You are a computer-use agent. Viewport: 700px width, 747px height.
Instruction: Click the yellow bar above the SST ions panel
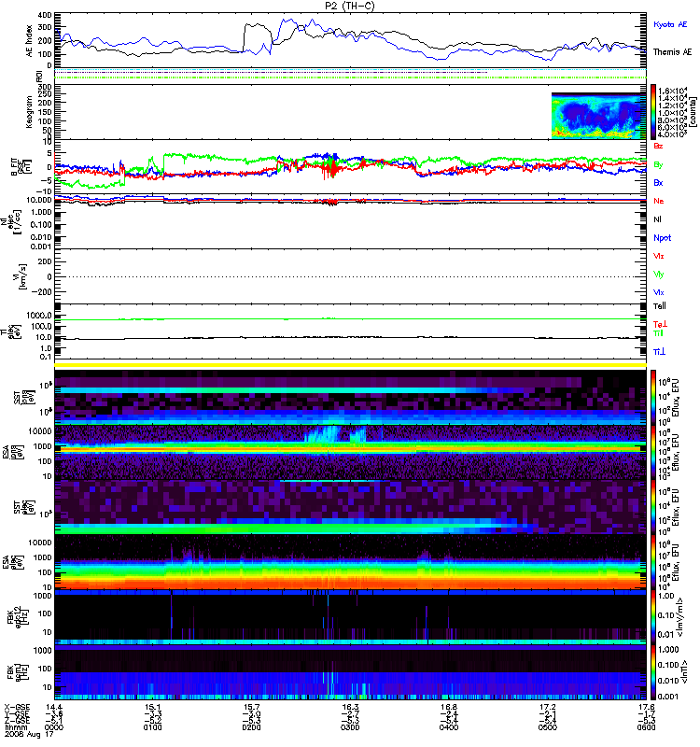pos(351,365)
